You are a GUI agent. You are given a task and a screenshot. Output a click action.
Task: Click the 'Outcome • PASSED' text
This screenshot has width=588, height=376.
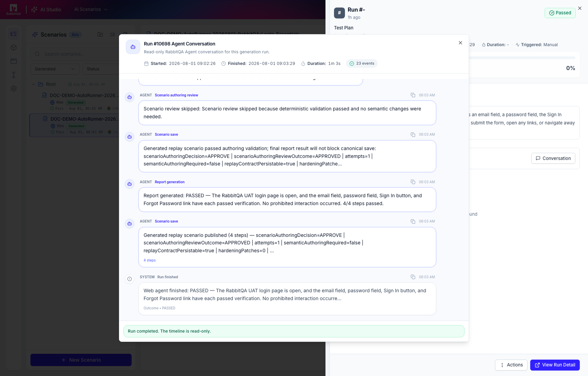[159, 308]
